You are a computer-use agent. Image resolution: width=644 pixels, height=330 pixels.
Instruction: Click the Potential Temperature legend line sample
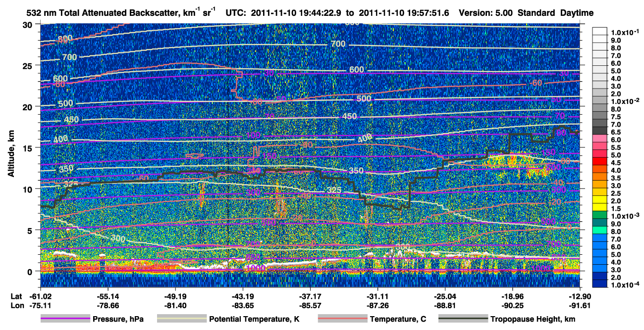point(181,319)
